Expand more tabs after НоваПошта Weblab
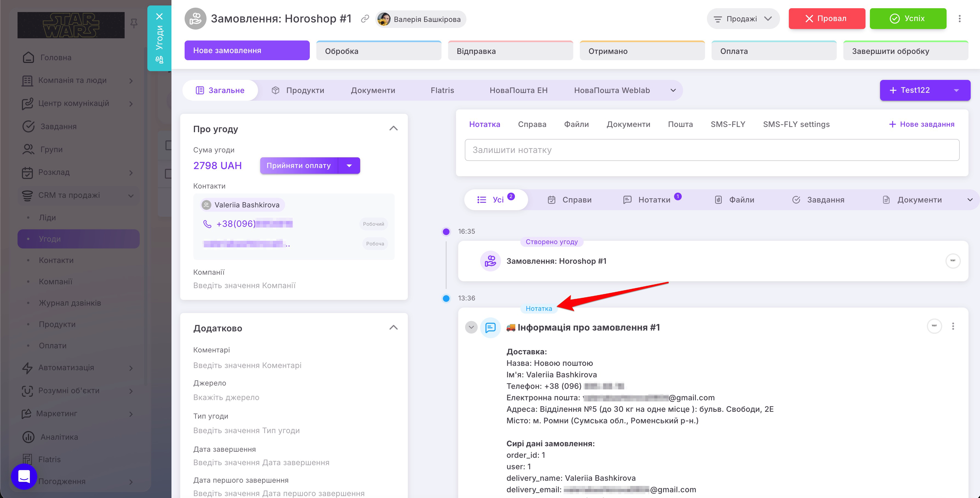The image size is (980, 498). click(x=673, y=91)
